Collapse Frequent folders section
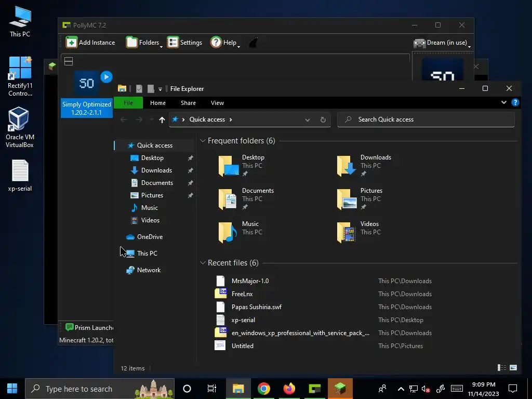The image size is (532, 399). click(203, 140)
